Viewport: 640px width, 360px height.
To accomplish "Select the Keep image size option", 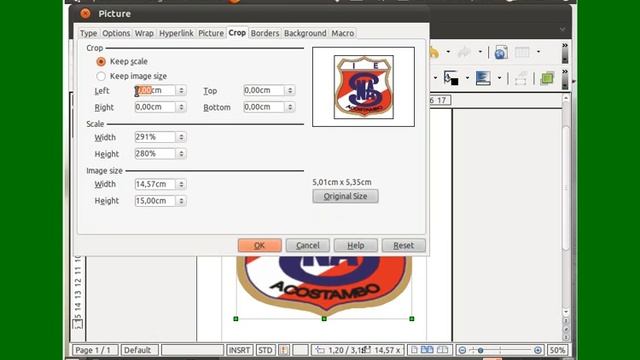I will tap(101, 76).
